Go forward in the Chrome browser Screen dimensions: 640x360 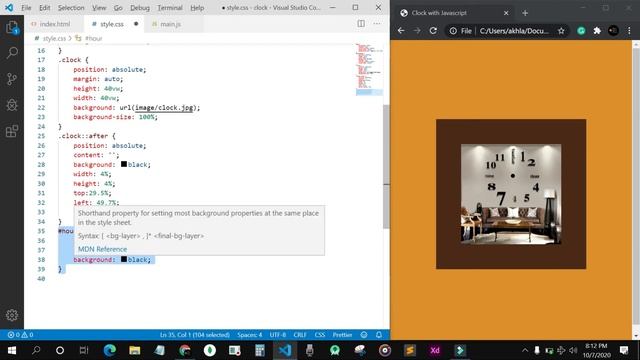pos(417,31)
